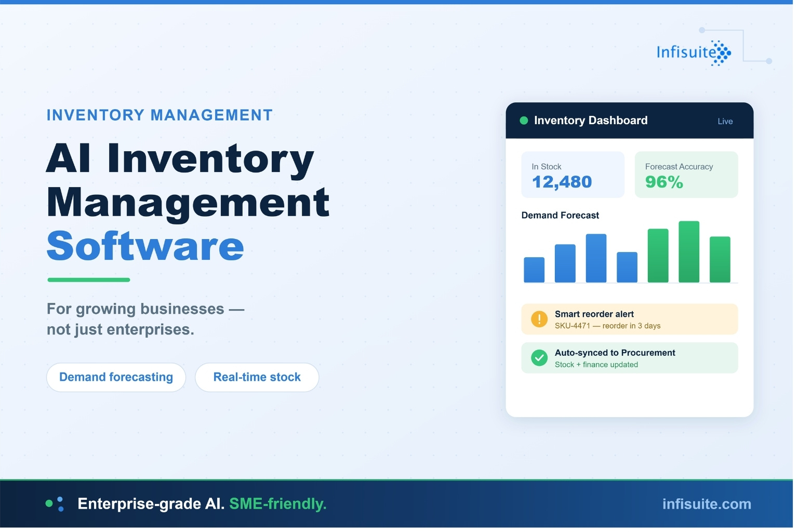The height and width of the screenshot is (532, 798).
Task: Click the Demand Forecast heading
Action: click(x=560, y=215)
